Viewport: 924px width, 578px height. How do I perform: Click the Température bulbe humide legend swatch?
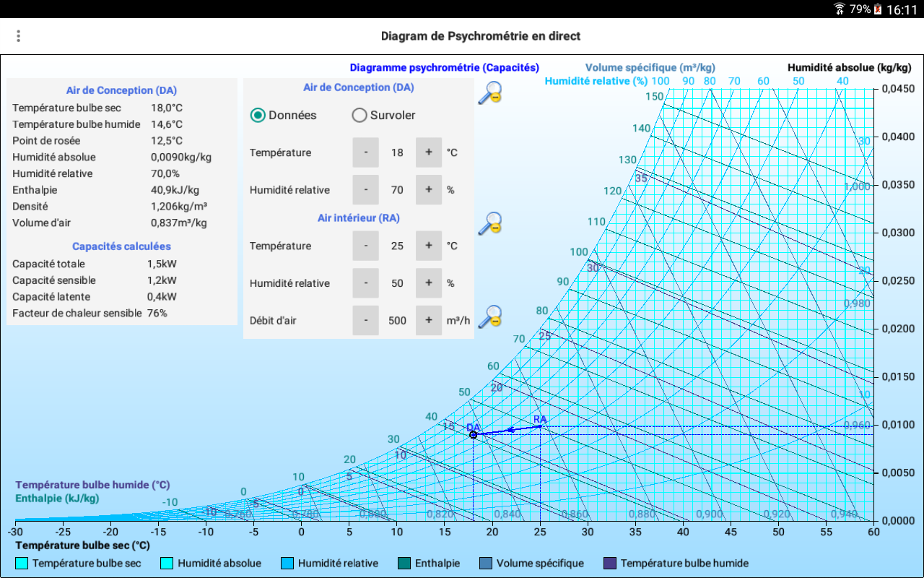pyautogui.click(x=609, y=564)
